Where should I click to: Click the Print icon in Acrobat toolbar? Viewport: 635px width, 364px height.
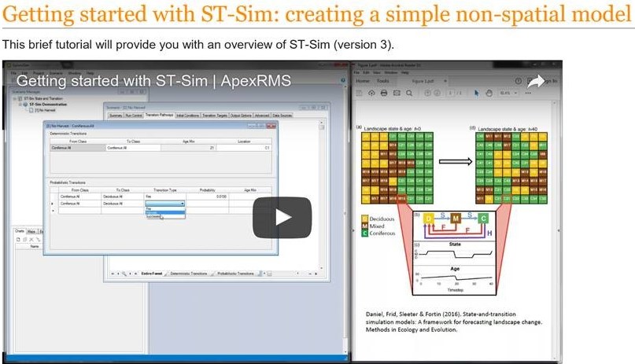click(x=384, y=93)
